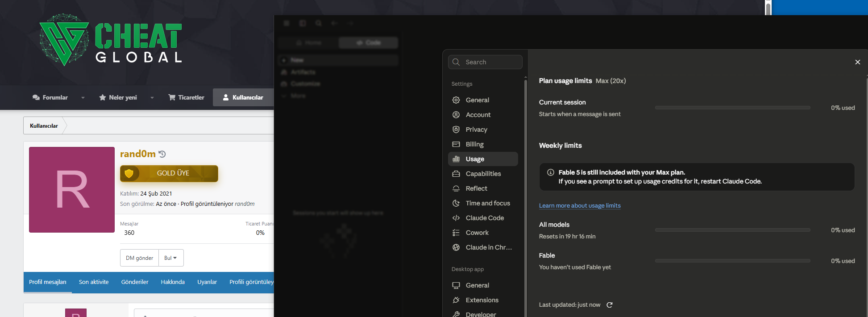Click the Cheat Global logo
Image resolution: width=868 pixels, height=317 pixels.
111,40
